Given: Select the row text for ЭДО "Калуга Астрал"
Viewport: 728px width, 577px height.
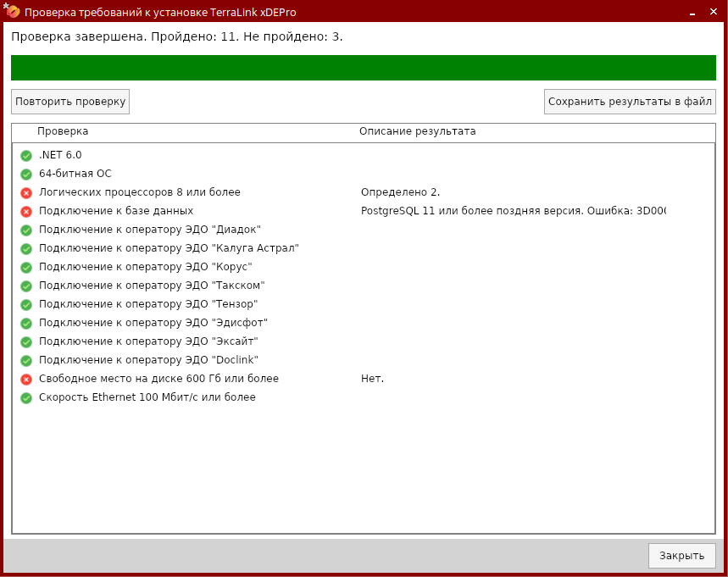Looking at the screenshot, I should 169,248.
